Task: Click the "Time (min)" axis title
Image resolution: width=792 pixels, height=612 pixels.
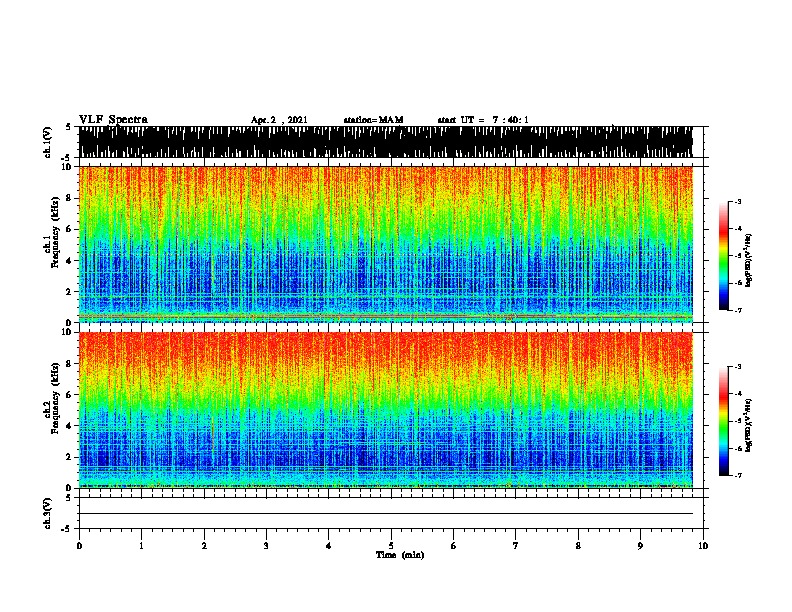Action: [x=400, y=555]
